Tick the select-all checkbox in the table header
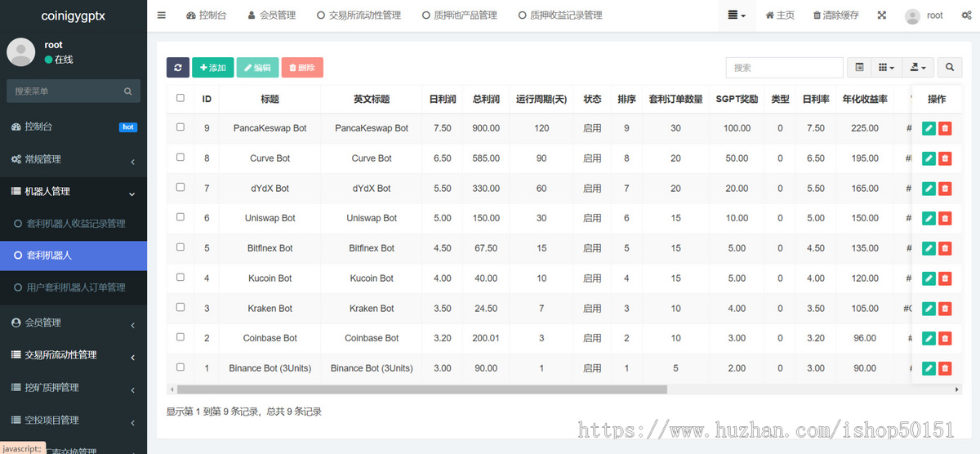The image size is (980, 454). coord(180,98)
